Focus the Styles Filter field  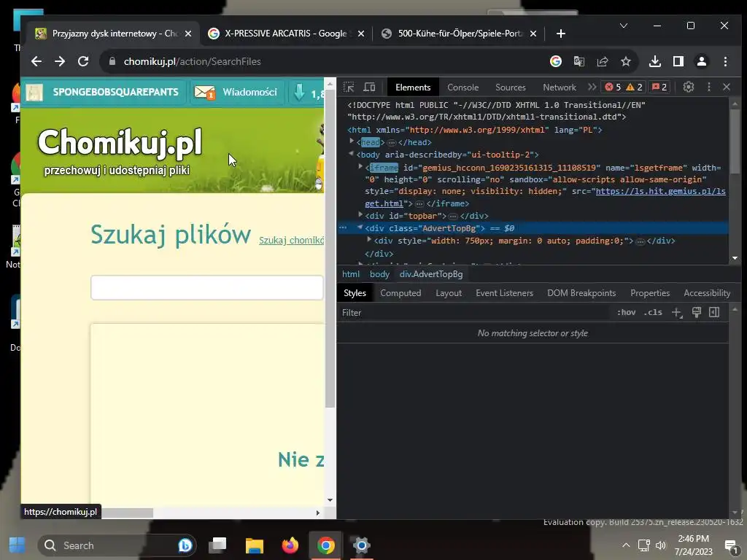tap(474, 313)
